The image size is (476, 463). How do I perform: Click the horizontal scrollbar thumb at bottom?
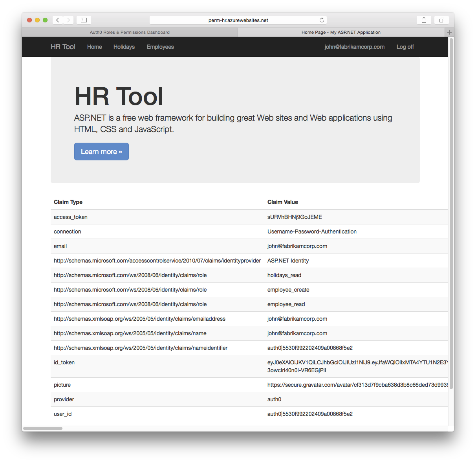pos(43,428)
